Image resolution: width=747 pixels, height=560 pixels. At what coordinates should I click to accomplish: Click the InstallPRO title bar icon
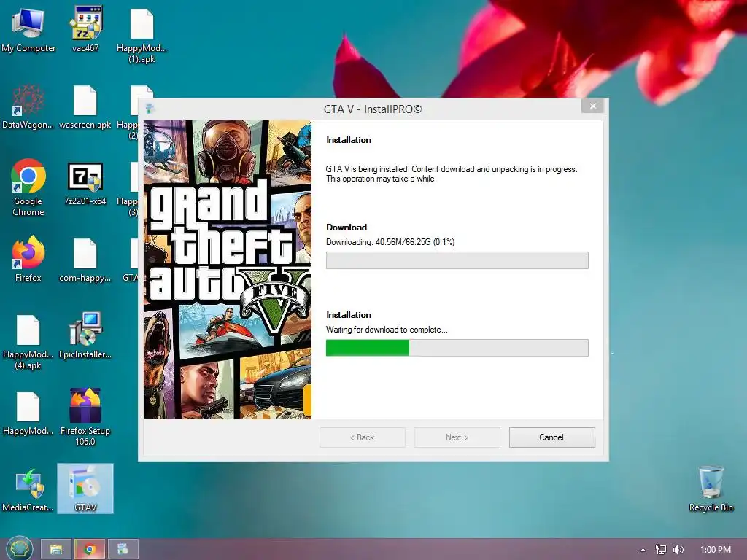tap(150, 109)
